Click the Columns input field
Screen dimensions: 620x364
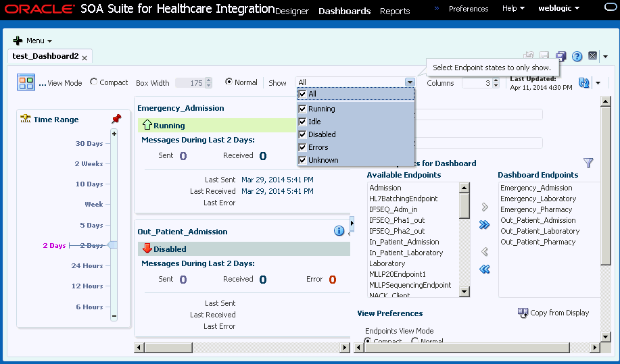477,83
